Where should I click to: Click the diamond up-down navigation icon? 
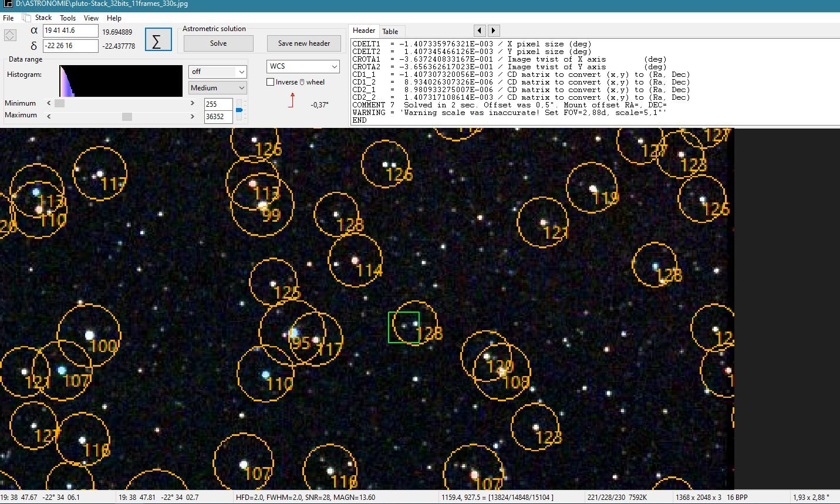[x=10, y=36]
